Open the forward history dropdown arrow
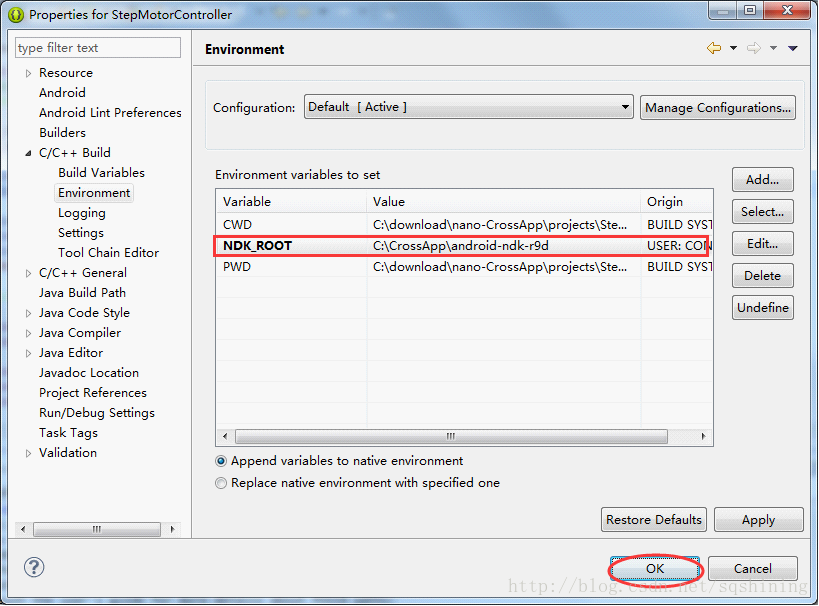Viewport: 819px width, 606px height. point(773,48)
